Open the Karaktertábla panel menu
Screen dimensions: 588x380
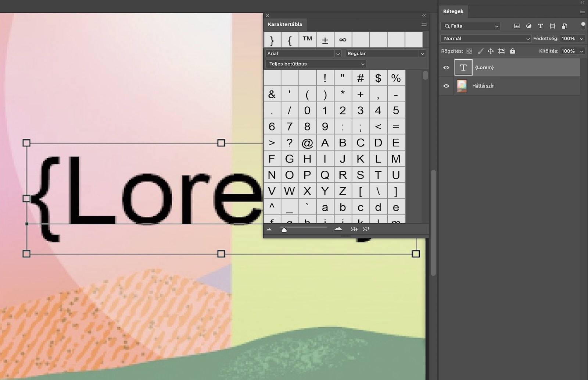(x=424, y=24)
